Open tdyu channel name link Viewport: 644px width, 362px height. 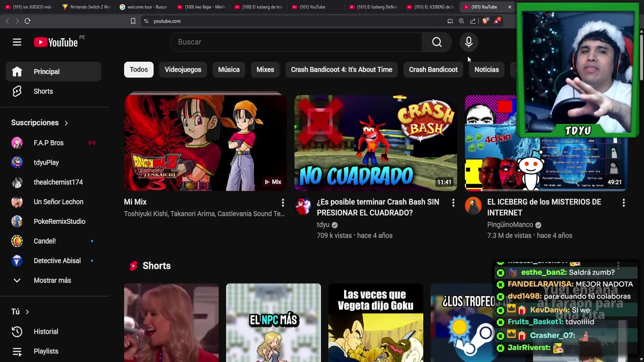(323, 225)
